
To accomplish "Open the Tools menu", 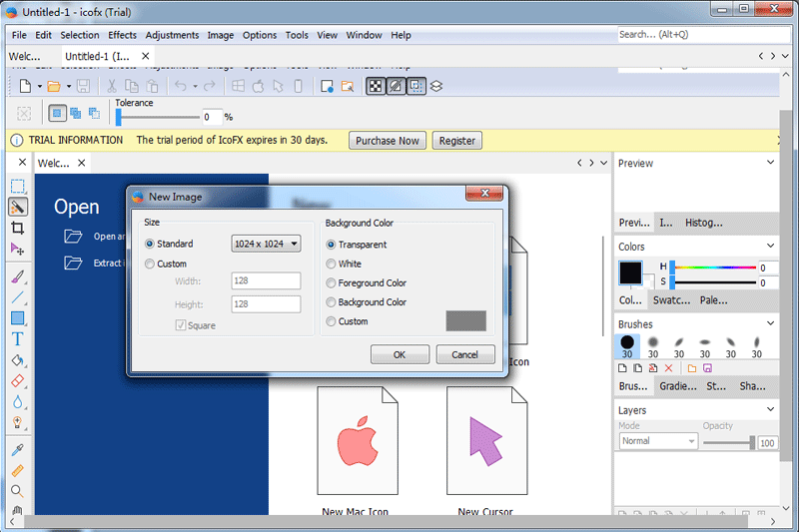I will 297,35.
